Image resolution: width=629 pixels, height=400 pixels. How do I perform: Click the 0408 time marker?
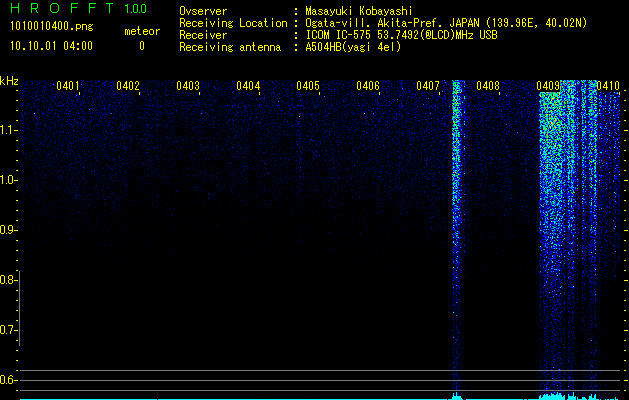point(488,86)
